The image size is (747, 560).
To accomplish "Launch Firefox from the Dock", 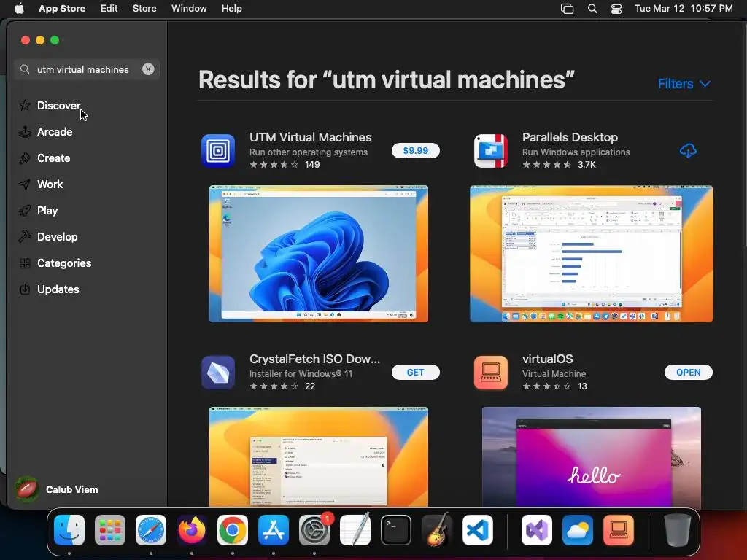I will click(x=192, y=530).
